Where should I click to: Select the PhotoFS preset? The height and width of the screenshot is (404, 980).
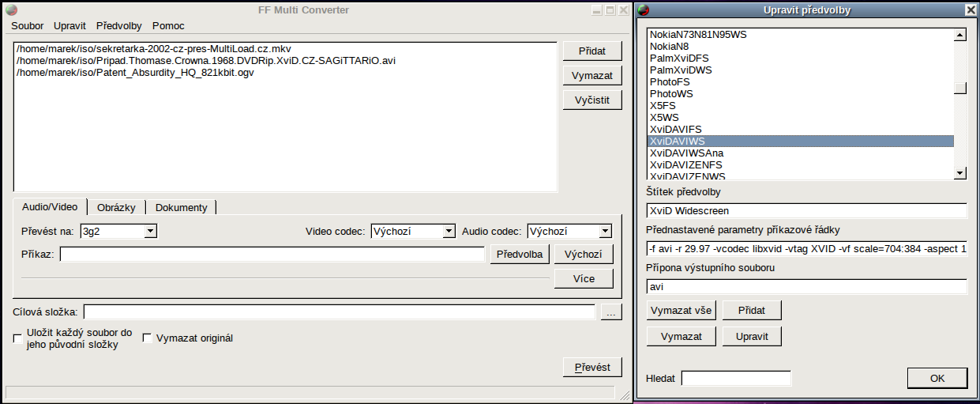[x=800, y=82]
